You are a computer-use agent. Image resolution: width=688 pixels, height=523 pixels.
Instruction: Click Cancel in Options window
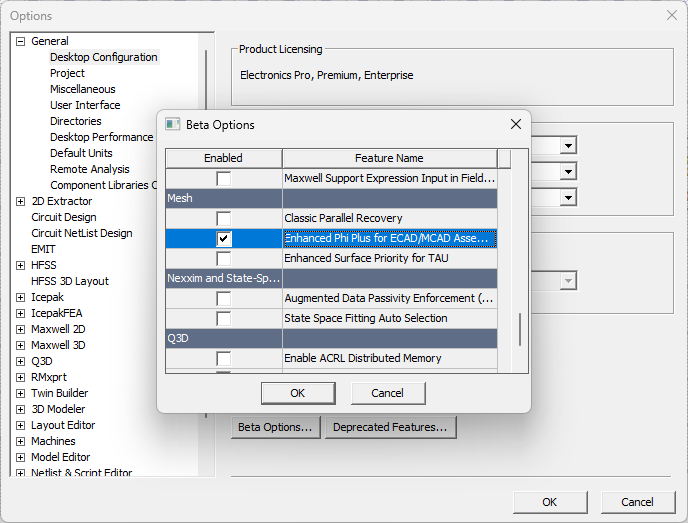[x=638, y=502]
